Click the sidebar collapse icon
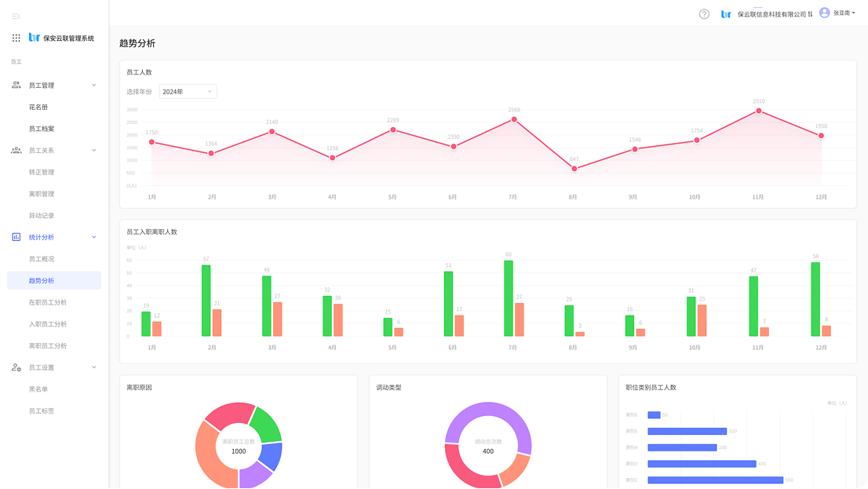Image resolution: width=868 pixels, height=489 pixels. click(16, 16)
